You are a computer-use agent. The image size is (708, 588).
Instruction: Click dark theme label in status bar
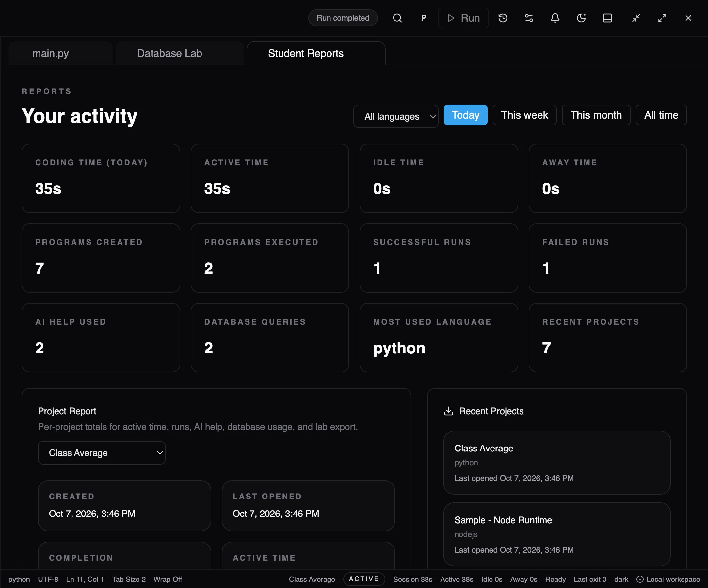(x=621, y=579)
